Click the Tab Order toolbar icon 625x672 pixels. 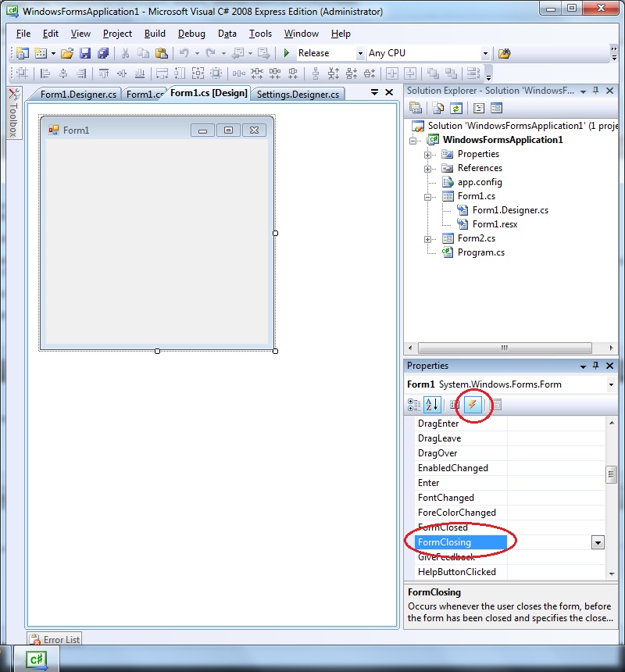473,73
